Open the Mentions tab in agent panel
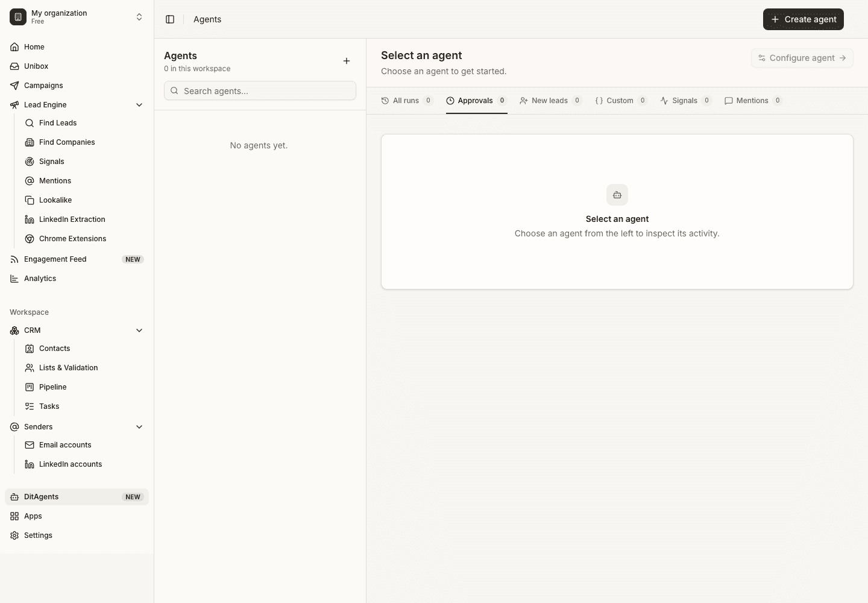Image resolution: width=868 pixels, height=603 pixels. [753, 101]
